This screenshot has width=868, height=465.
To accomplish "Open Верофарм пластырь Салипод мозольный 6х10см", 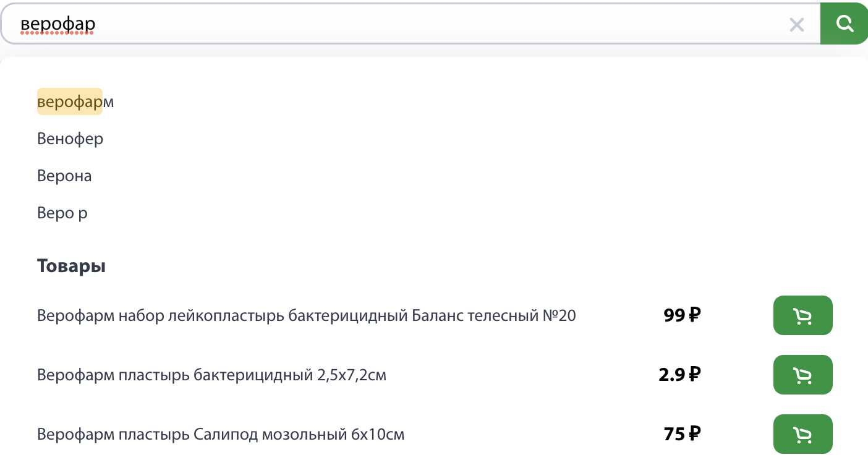I will (221, 434).
